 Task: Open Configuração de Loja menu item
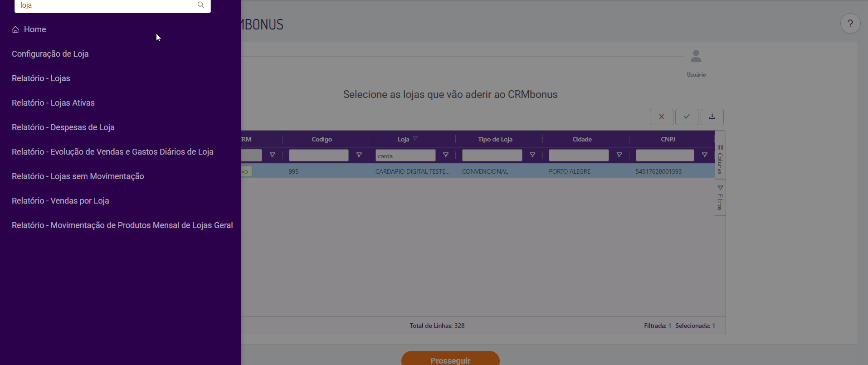50,54
